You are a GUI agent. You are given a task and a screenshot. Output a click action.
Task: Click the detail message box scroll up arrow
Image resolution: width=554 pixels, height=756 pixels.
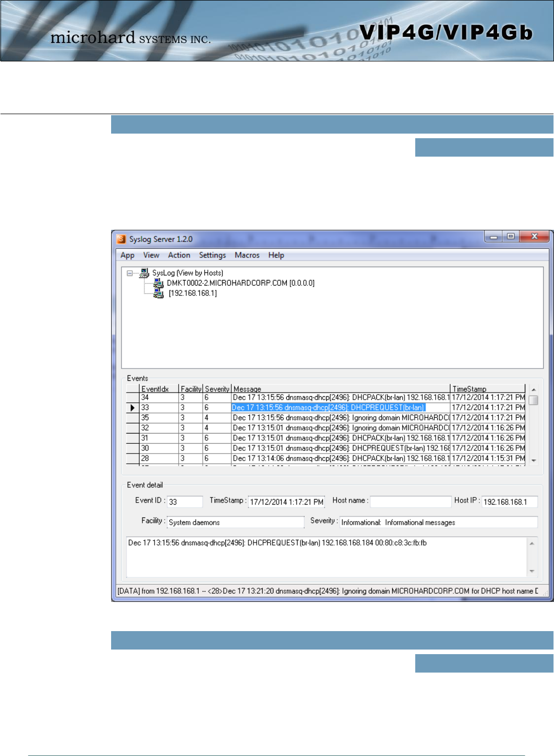(x=532, y=543)
